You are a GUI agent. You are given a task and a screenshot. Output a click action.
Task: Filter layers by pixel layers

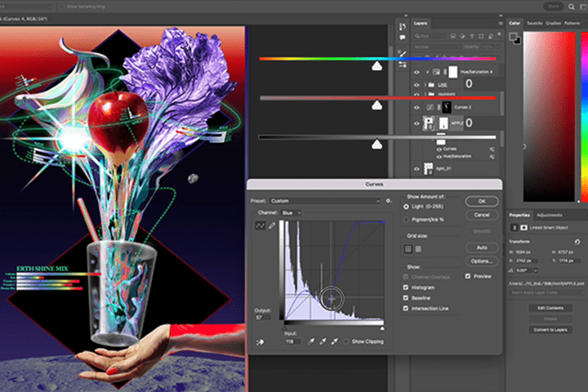click(x=452, y=36)
